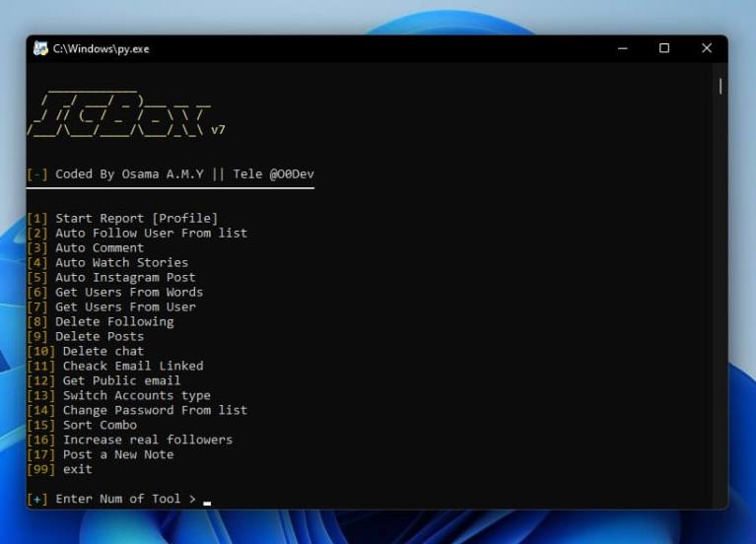Click the console's vertical scrollbar thumb
756x544 pixels.
click(721, 87)
